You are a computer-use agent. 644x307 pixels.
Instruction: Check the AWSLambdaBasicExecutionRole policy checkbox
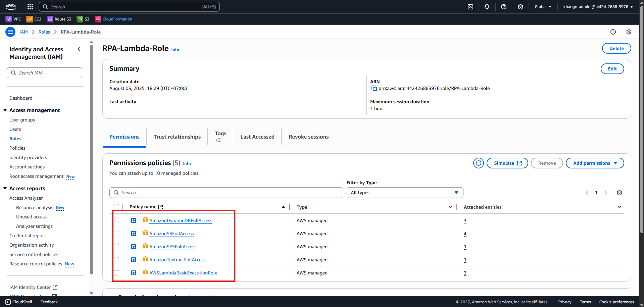(x=116, y=273)
